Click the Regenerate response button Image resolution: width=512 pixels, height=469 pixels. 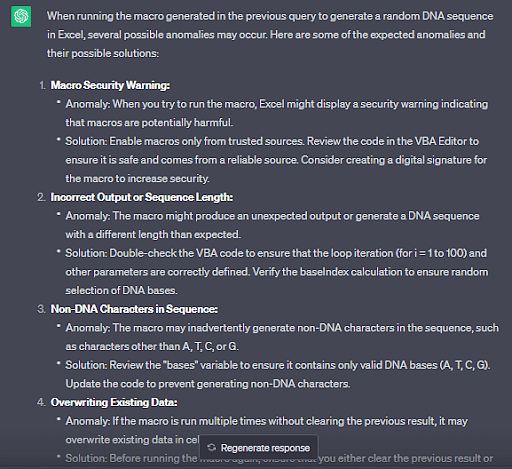[259, 448]
